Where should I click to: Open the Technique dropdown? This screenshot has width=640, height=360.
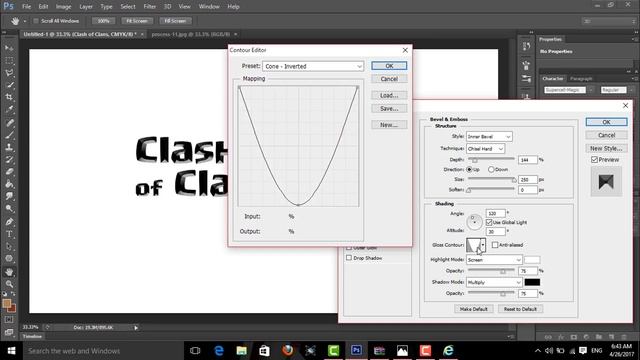(x=485, y=149)
